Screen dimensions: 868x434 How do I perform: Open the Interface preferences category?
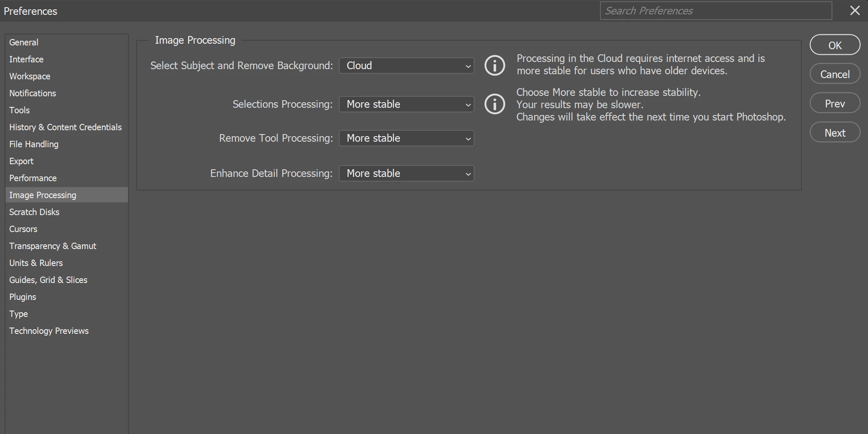pos(67,59)
